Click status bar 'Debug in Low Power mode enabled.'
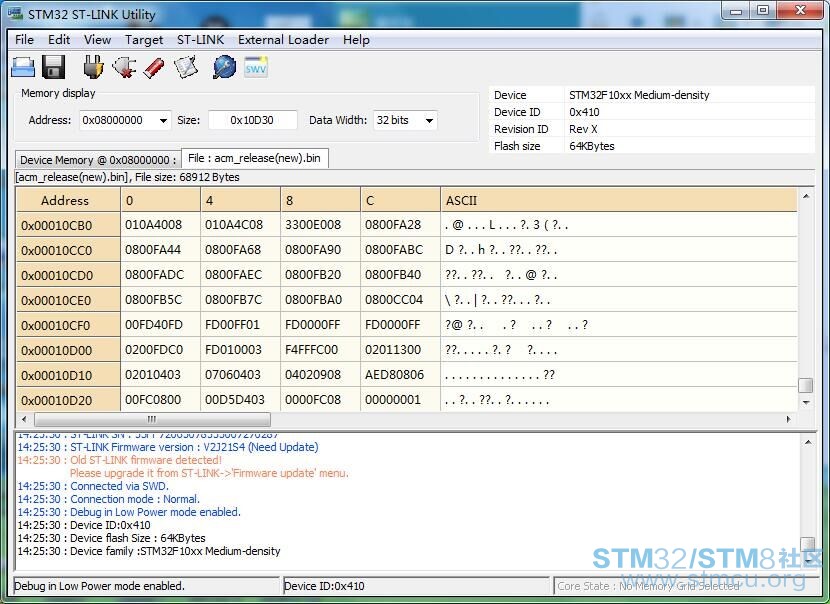Image resolution: width=830 pixels, height=604 pixels. pos(100,586)
